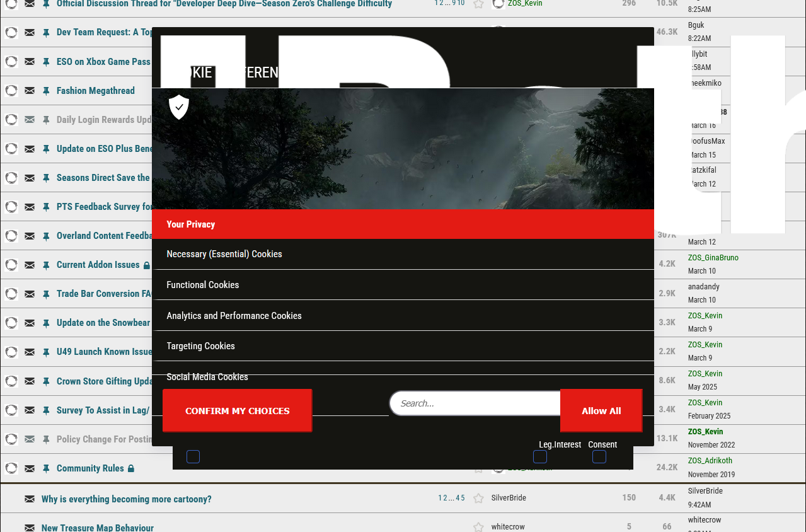Viewport: 806px width, 532px height.
Task: Go to page 5 of cartoony thread
Action: (x=463, y=498)
